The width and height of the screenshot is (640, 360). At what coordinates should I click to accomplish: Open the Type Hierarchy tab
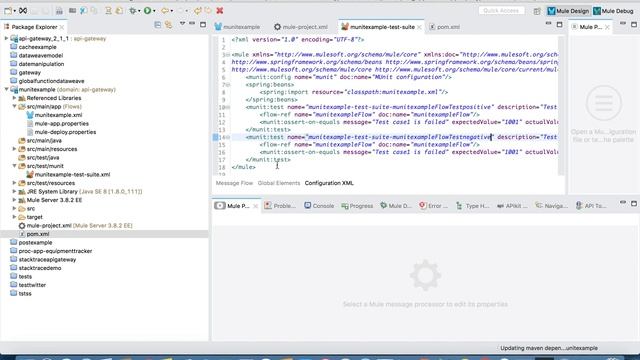coord(472,206)
